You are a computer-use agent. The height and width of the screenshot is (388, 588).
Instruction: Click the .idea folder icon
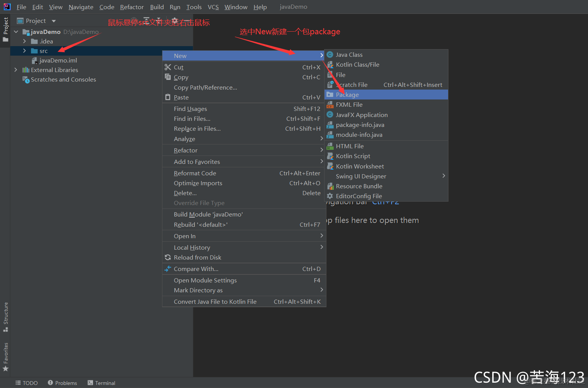tap(34, 41)
